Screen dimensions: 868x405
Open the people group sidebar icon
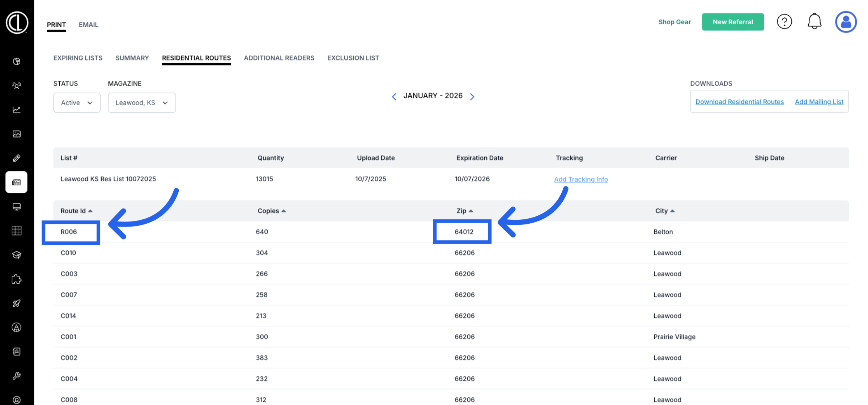17,86
